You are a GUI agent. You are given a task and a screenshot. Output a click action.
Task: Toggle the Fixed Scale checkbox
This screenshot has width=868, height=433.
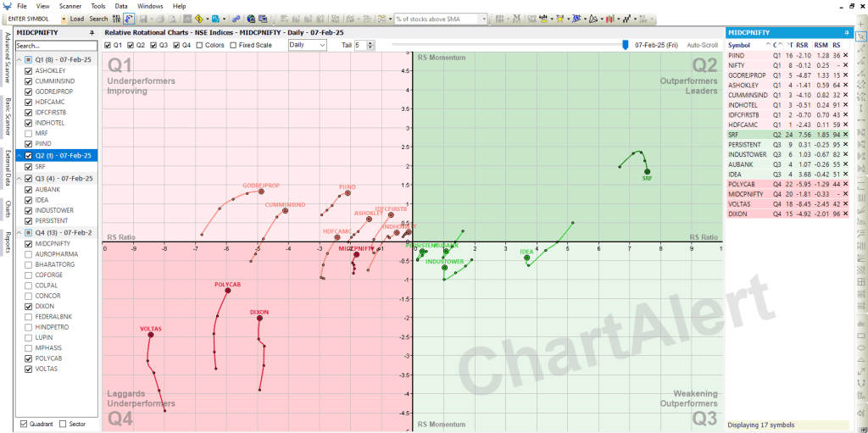tap(234, 45)
